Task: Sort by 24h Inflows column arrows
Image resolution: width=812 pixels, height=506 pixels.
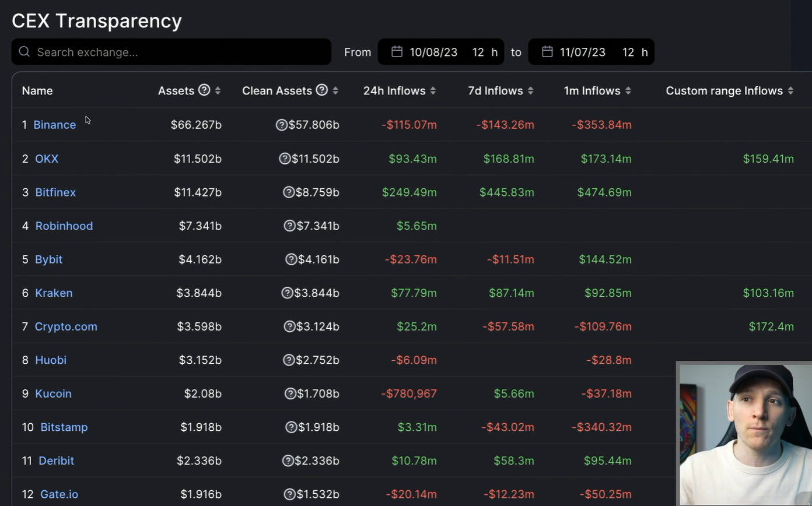Action: pyautogui.click(x=433, y=90)
